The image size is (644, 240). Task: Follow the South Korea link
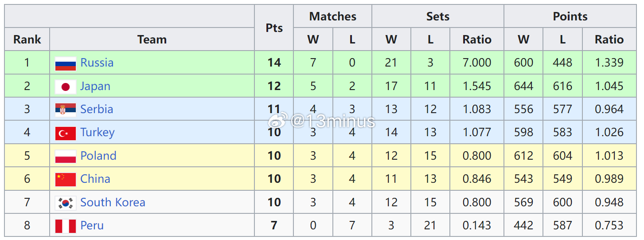(113, 203)
